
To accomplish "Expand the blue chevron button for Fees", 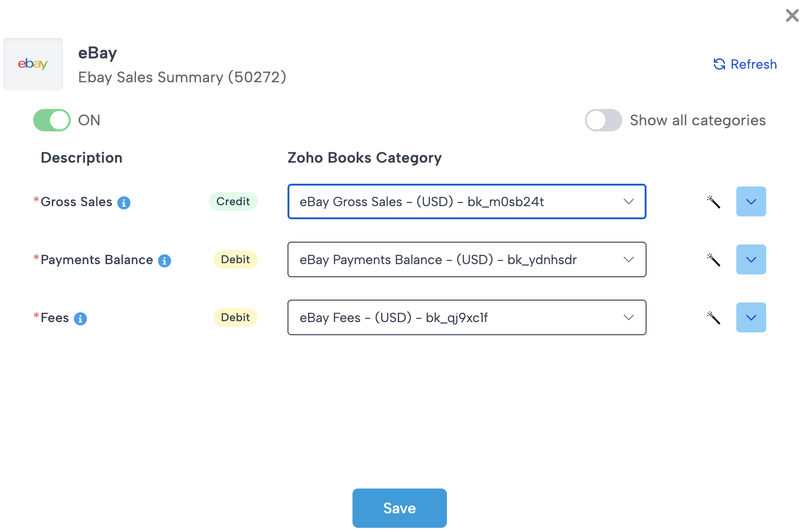I will [x=751, y=317].
